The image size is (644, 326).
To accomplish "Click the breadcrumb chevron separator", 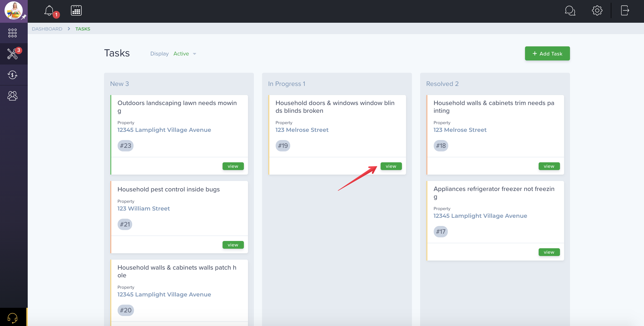I will point(69,29).
